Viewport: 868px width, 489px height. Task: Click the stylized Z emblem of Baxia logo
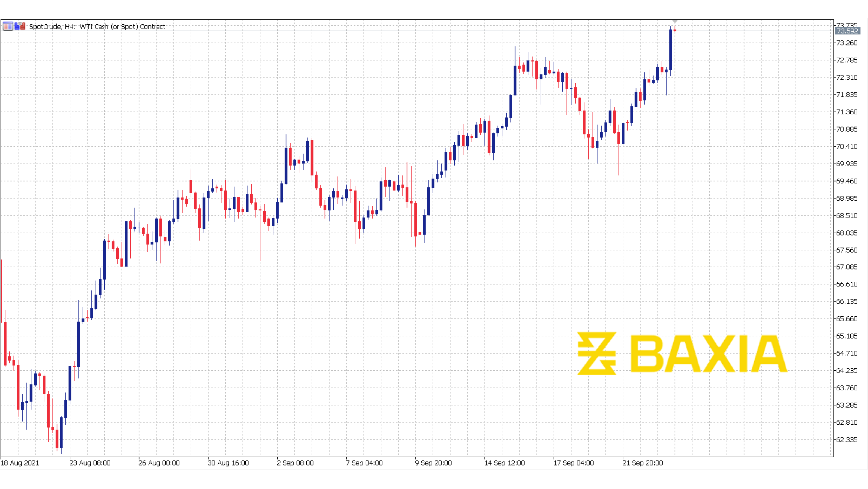[x=597, y=354]
